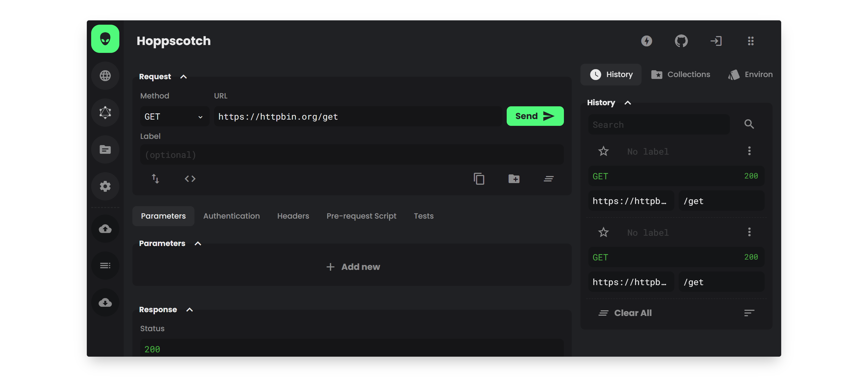868x377 pixels.
Task: Open the Collections panel
Action: (x=681, y=74)
